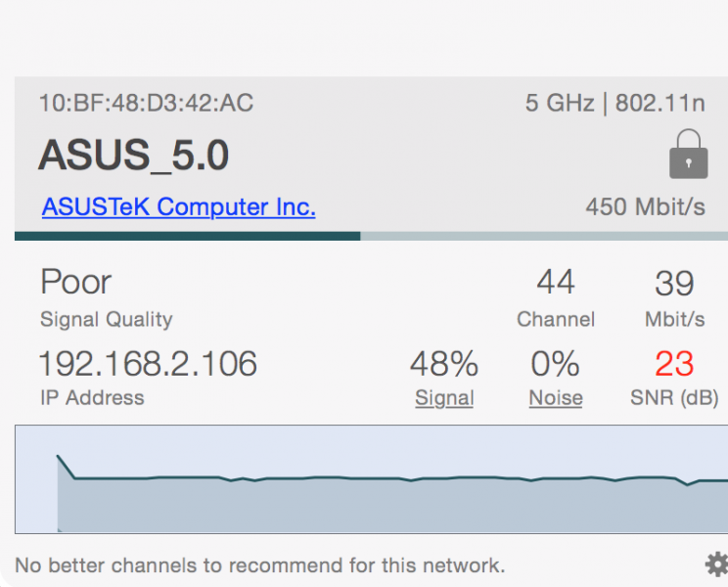The height and width of the screenshot is (587, 728).
Task: Select the MAC address 10:BF:48:D3:42:AC
Action: 146,104
